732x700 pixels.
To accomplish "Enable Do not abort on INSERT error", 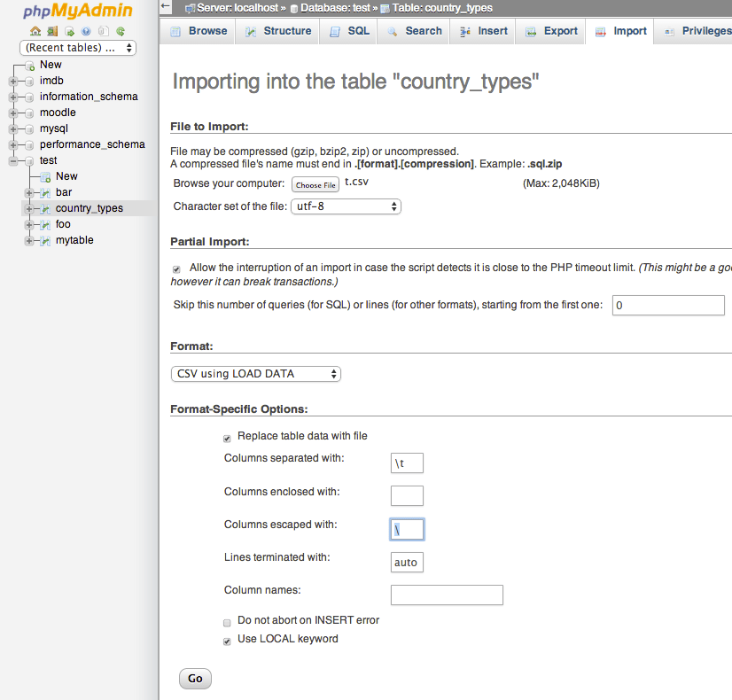I will click(x=226, y=621).
